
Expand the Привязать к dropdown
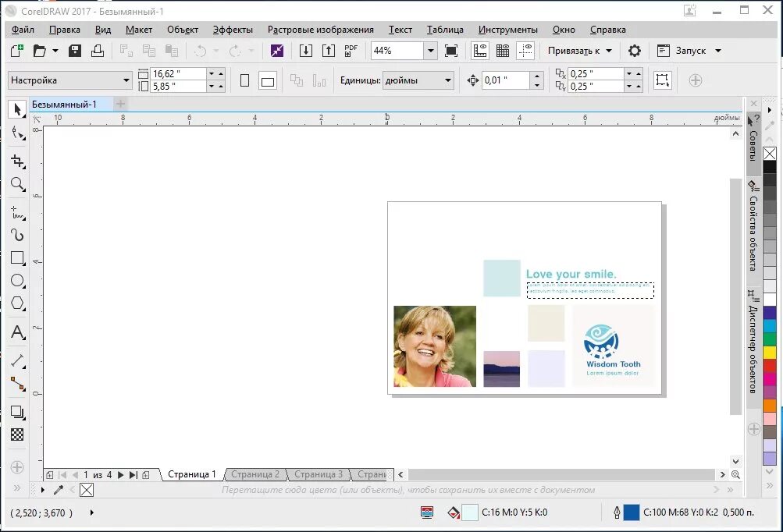click(x=609, y=51)
